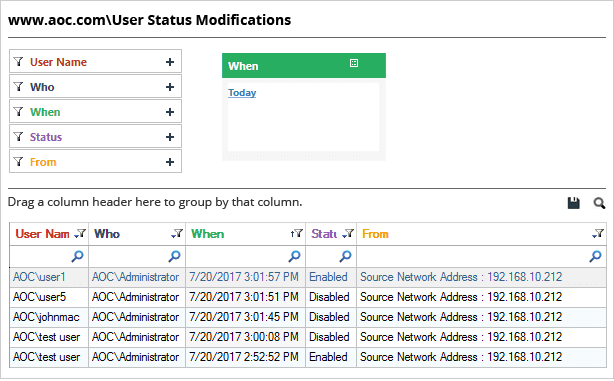Sort by From column header

[x=375, y=234]
